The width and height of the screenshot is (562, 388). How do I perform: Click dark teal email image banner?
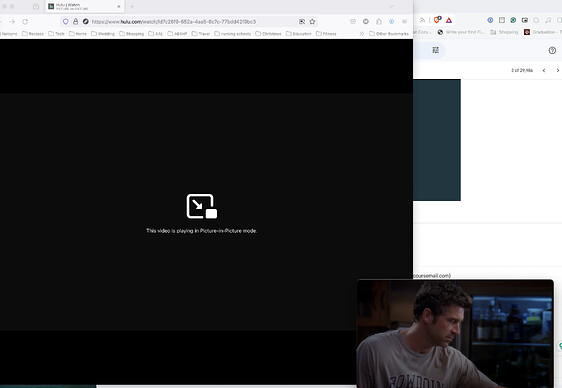coord(437,140)
